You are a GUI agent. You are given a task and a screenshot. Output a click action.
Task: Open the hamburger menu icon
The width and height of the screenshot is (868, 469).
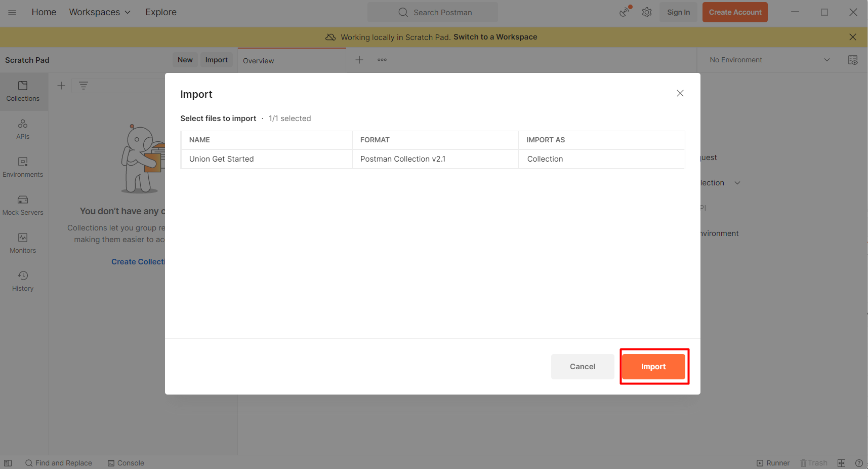click(x=12, y=12)
